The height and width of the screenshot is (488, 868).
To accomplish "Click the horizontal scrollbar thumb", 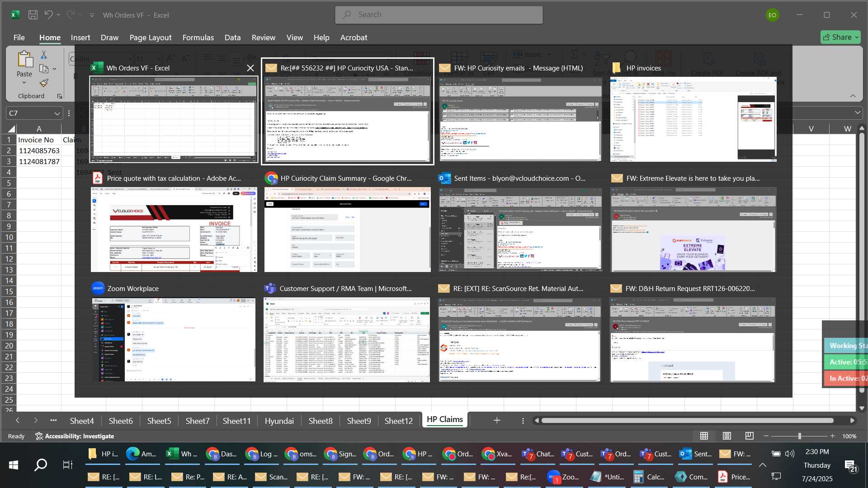I will coord(687,421).
